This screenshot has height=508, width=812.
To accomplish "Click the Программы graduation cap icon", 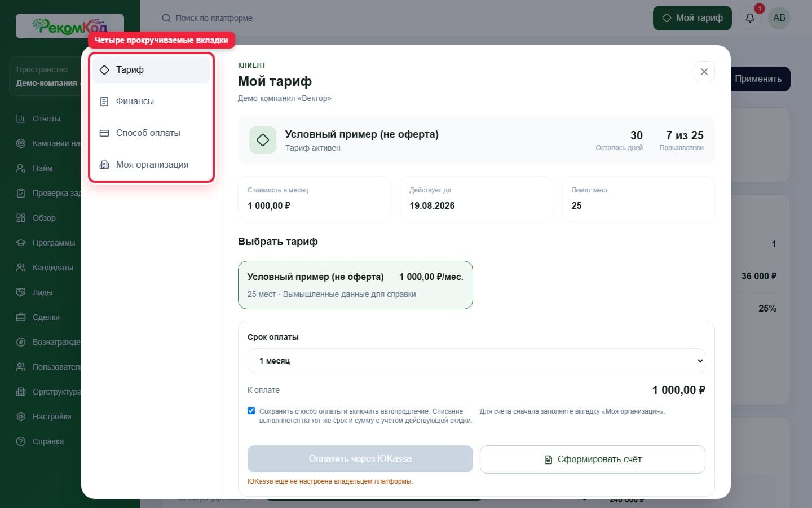I will tap(21, 243).
